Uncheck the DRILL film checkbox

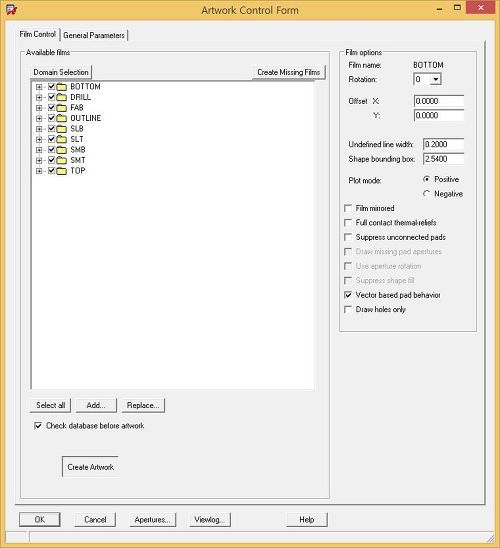52,97
